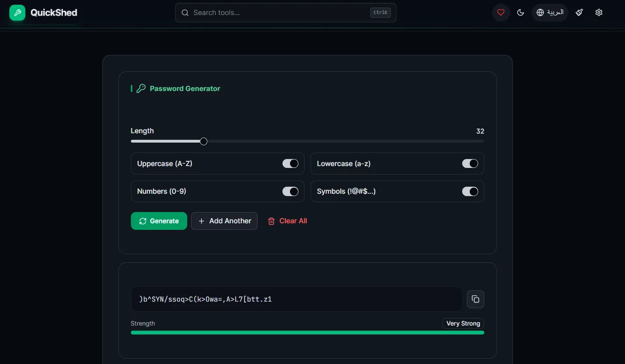This screenshot has height=364, width=625.
Task: Toggle the Uppercase (A-Z) switch
Action: click(290, 164)
